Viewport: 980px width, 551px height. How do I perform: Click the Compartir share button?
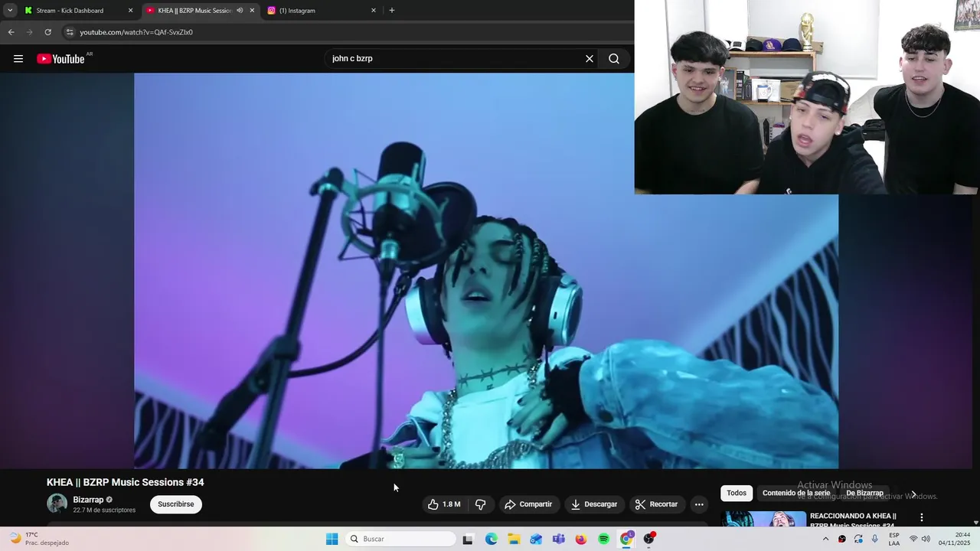tap(528, 504)
